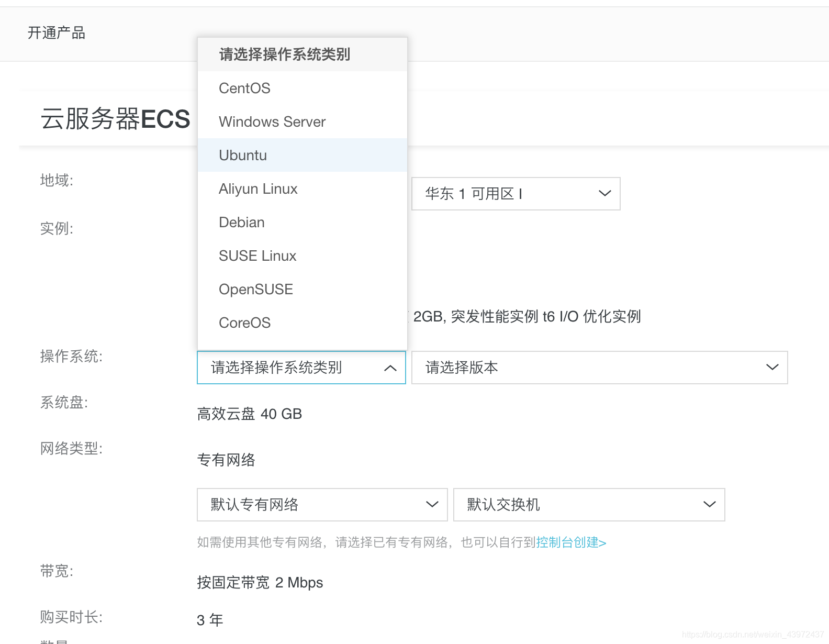The width and height of the screenshot is (829, 644).
Task: Select Ubuntu in the dropdown list
Action: point(302,155)
